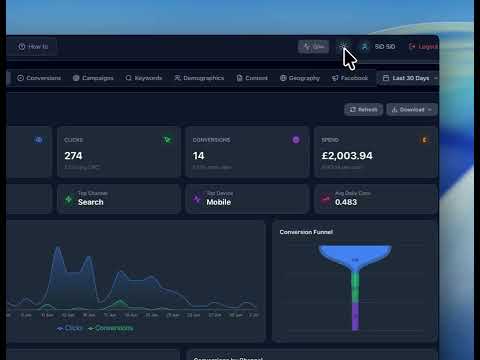Screen dimensions: 480x360
Task: Click the purple Top Device icon
Action: click(197, 199)
